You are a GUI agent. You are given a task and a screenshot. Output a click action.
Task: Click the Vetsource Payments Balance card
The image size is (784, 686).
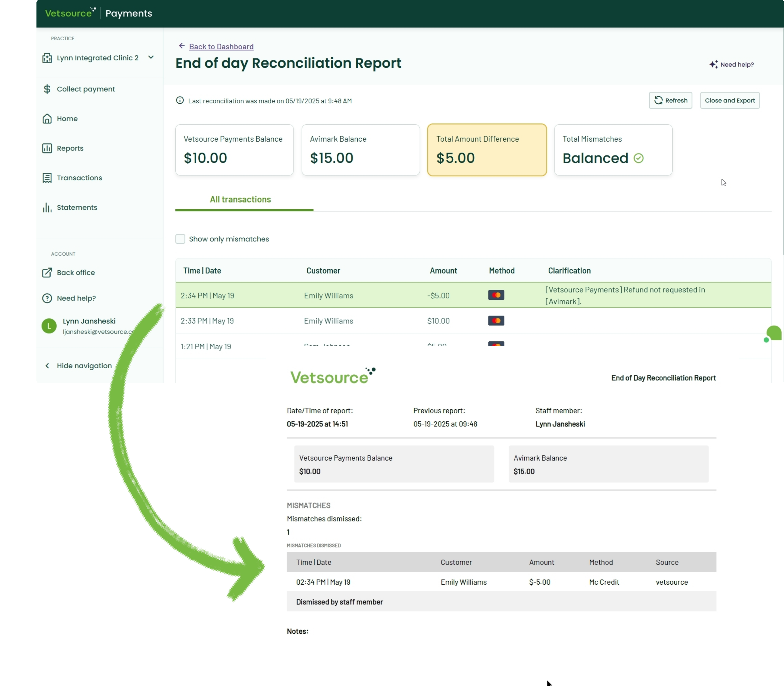point(234,150)
